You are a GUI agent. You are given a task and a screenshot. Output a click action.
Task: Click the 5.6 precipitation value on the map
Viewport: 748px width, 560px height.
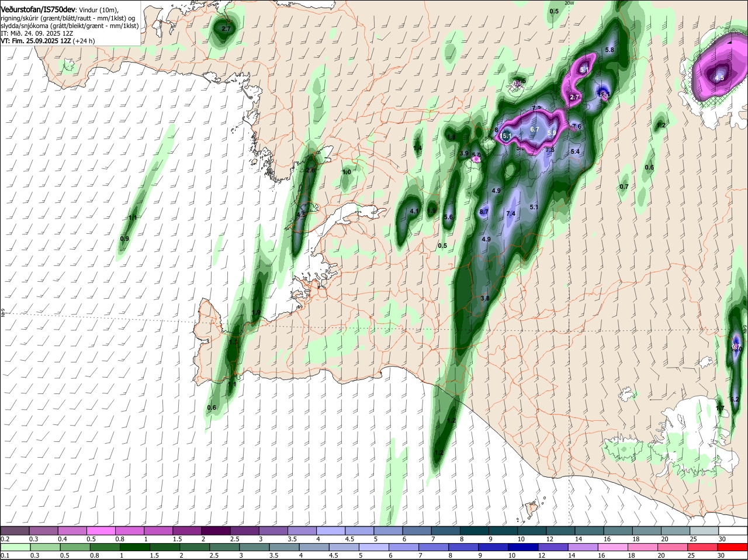coord(448,217)
